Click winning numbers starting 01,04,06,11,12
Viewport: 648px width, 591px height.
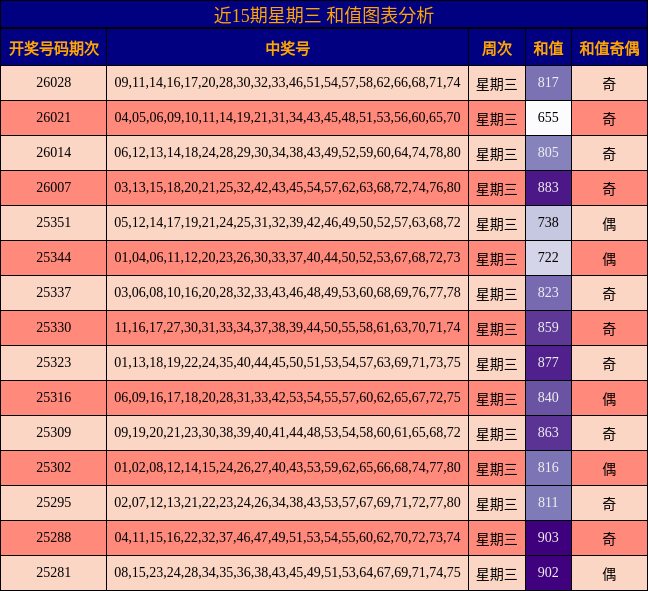287,258
